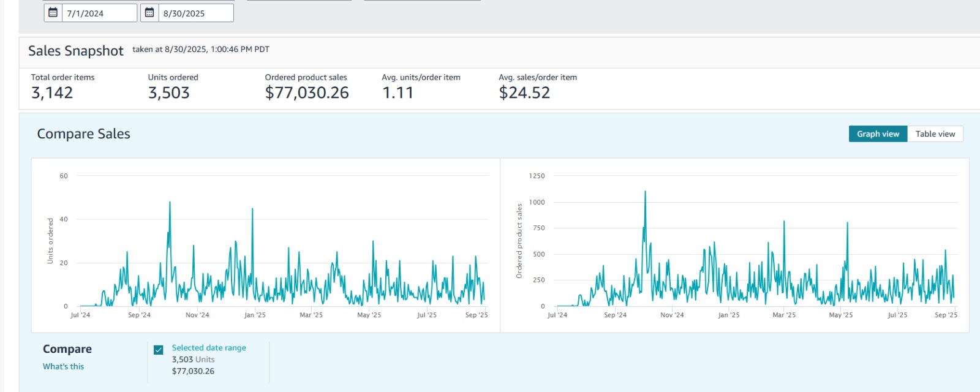Uncheck the Selected date range checkbox
The image size is (980, 392).
159,350
